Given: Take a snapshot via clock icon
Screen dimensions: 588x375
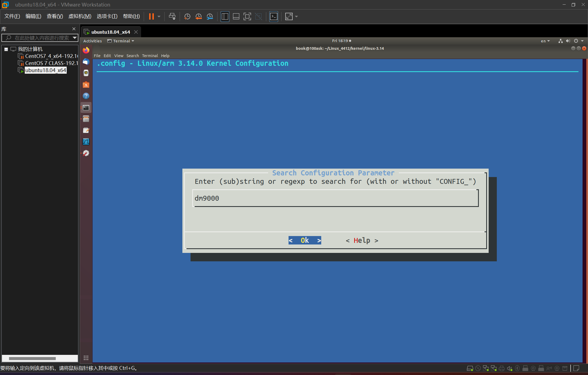Looking at the screenshot, I should click(187, 17).
